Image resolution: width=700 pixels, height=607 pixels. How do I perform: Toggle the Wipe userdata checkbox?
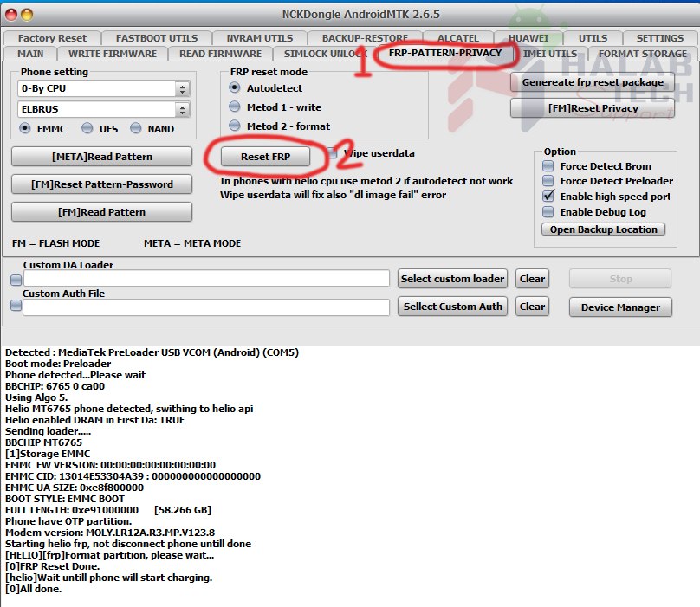pyautogui.click(x=333, y=153)
